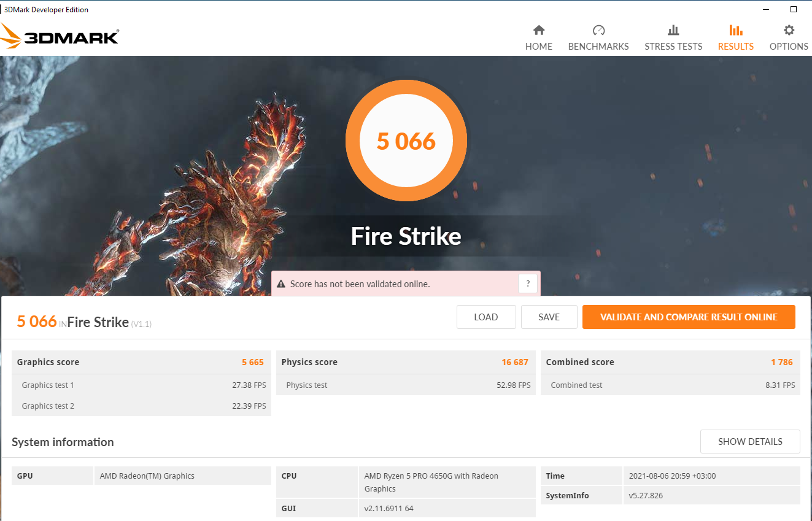The width and height of the screenshot is (812, 521).
Task: Click the 1 786 combined score value
Action: coord(782,362)
